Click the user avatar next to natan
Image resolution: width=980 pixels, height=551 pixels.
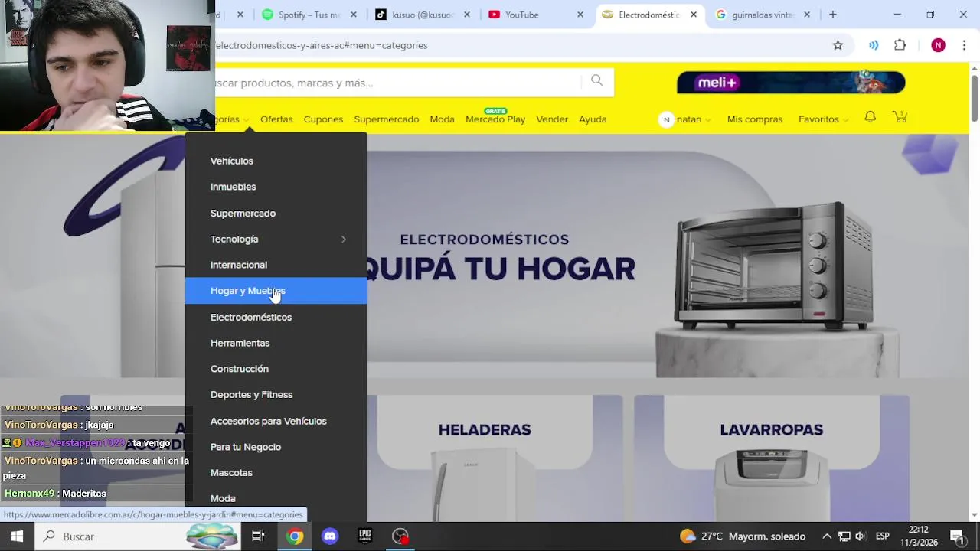tap(666, 119)
